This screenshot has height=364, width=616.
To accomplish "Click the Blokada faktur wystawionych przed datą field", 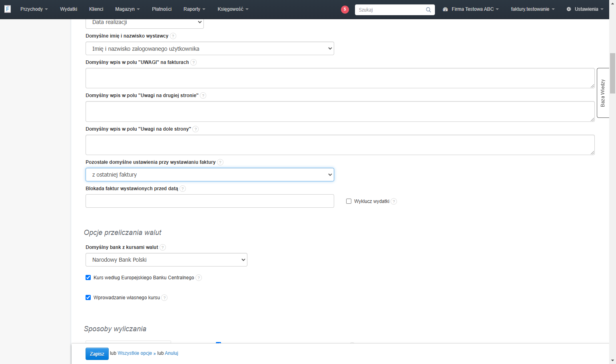I will pyautogui.click(x=210, y=201).
